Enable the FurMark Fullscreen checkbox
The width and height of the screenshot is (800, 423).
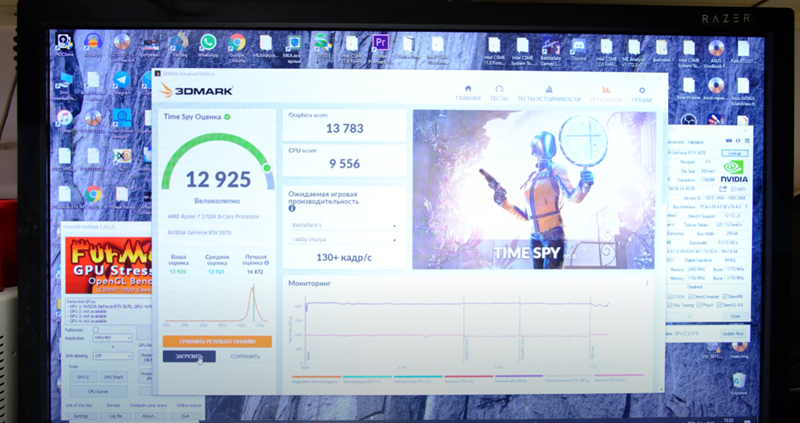96,329
